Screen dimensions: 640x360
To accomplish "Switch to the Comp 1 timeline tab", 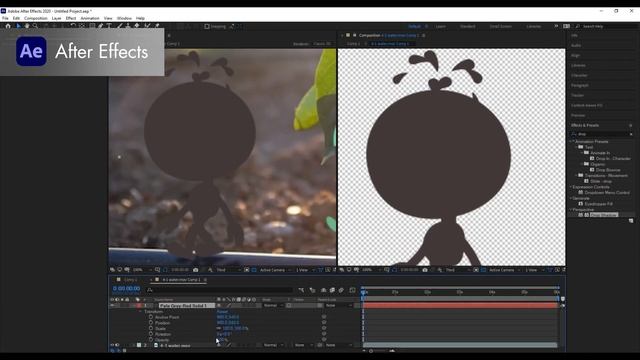I will point(130,280).
